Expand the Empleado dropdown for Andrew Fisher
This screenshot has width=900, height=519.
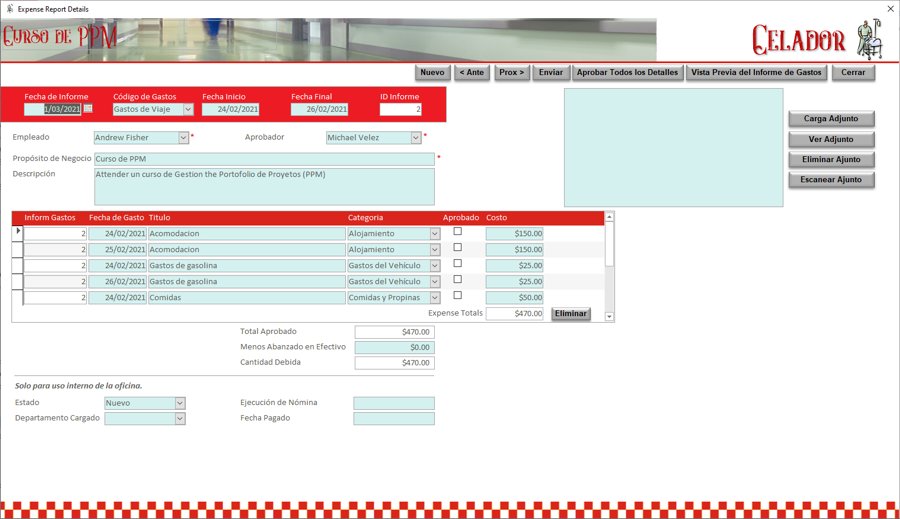click(183, 138)
